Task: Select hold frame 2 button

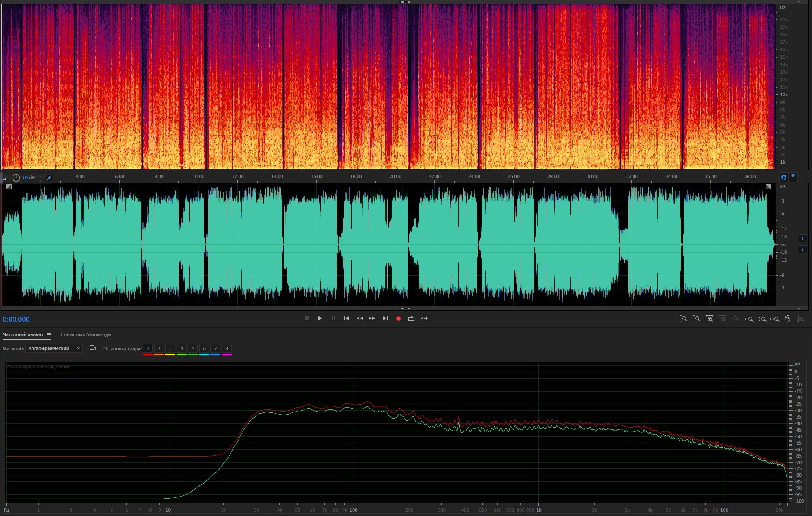Action: [159, 348]
